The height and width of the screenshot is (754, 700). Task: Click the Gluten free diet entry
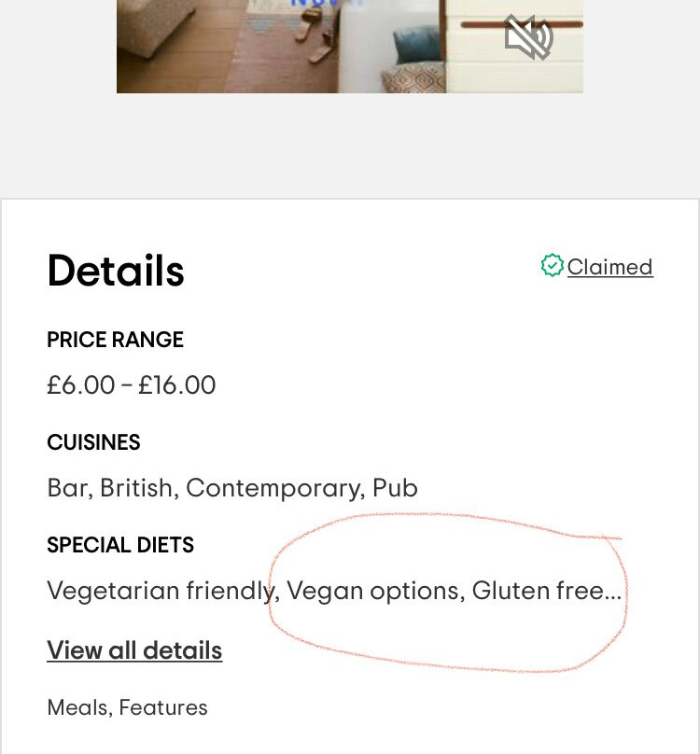click(537, 591)
